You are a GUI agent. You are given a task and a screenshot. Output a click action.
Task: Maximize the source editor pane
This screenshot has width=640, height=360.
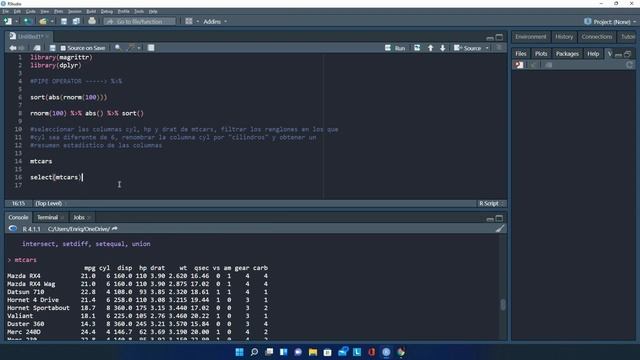coord(499,37)
